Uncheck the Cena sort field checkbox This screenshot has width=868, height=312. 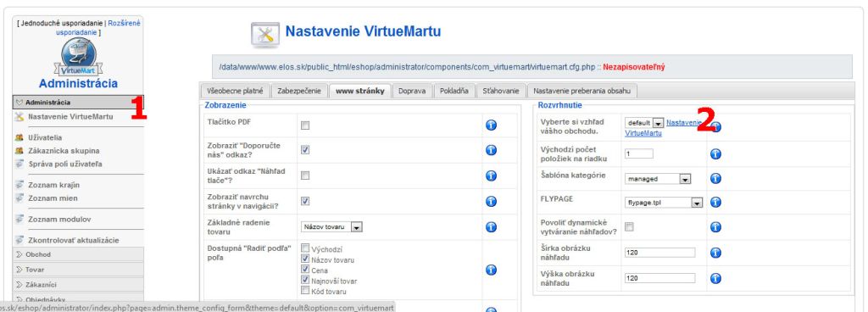305,270
